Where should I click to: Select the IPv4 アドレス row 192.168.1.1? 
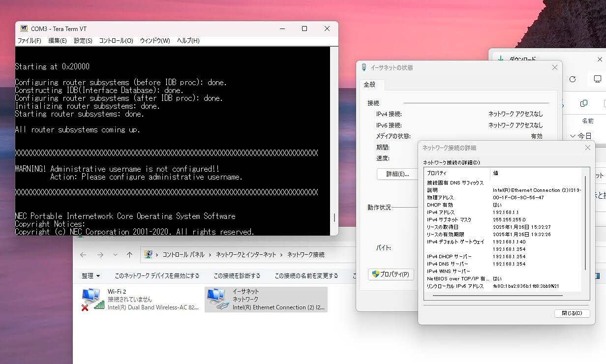[x=503, y=212]
